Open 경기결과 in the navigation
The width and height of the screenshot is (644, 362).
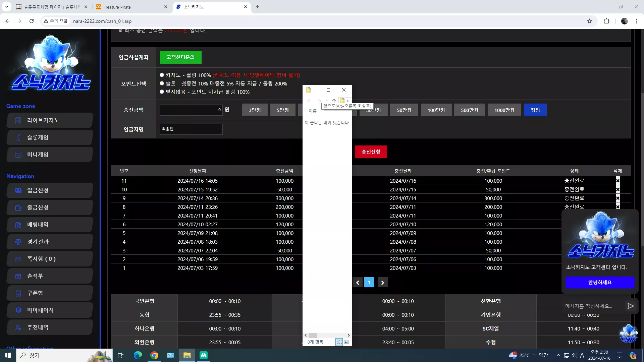click(50, 242)
